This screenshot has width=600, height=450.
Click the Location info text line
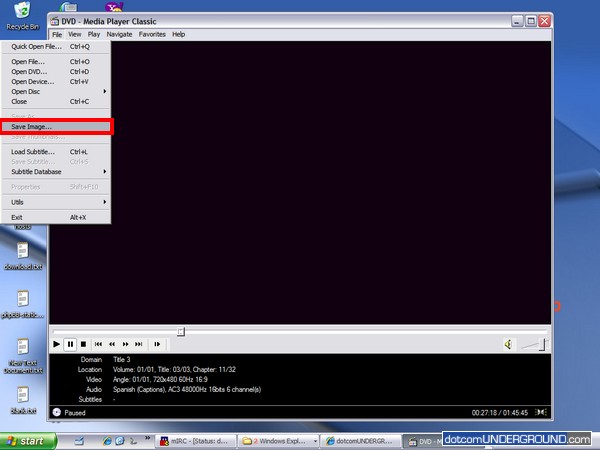(174, 370)
